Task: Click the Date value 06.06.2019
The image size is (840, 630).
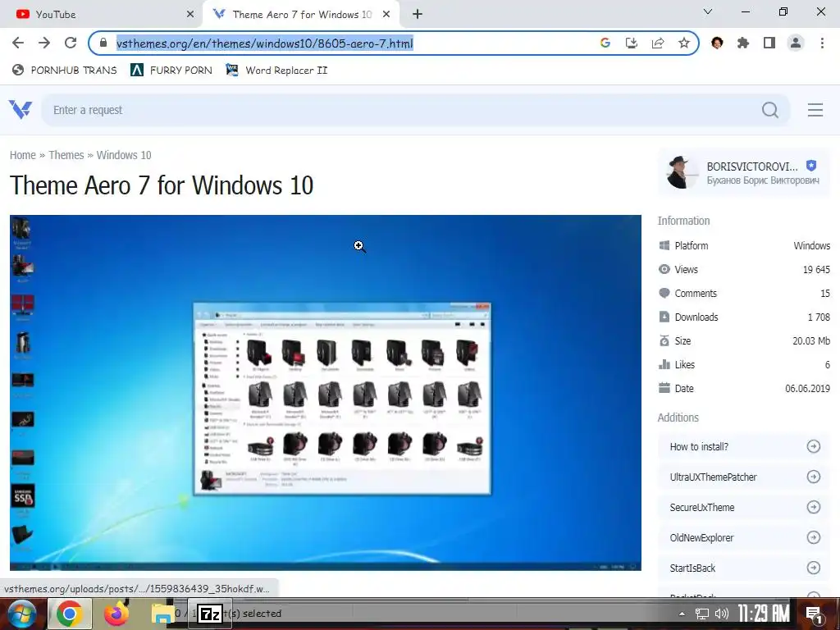Action: pos(807,388)
